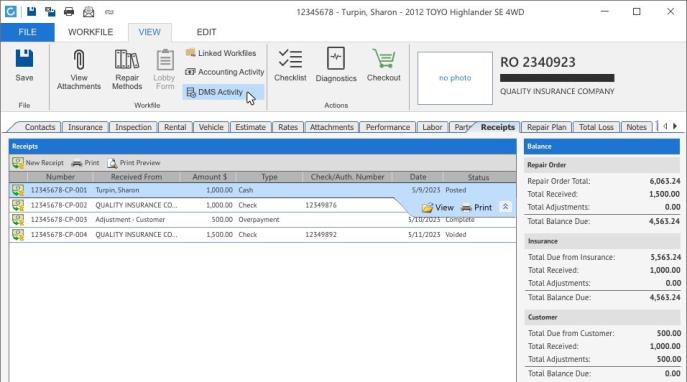The height and width of the screenshot is (382, 687).
Task: Open the Labor tab
Action: (432, 127)
